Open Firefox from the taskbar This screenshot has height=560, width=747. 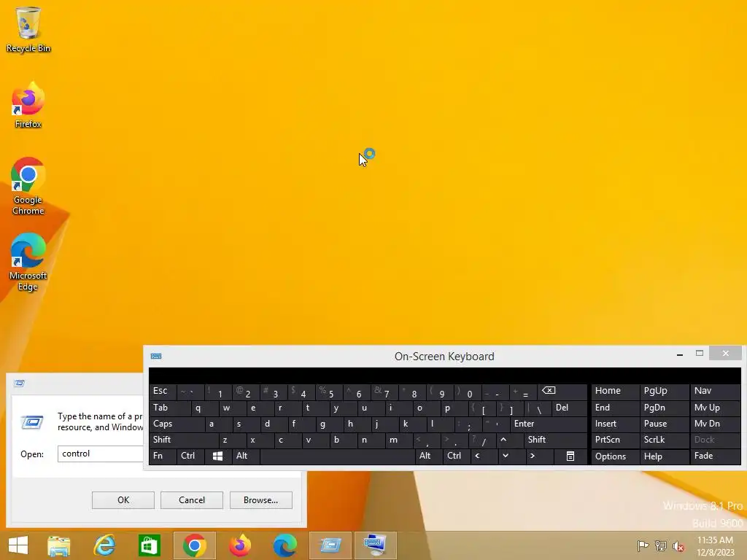239,545
